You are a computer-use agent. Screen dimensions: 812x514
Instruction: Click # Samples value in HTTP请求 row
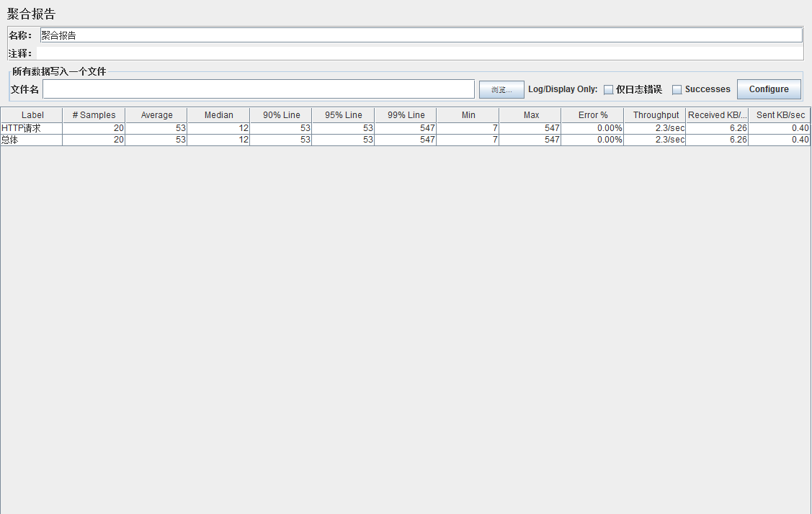point(94,128)
